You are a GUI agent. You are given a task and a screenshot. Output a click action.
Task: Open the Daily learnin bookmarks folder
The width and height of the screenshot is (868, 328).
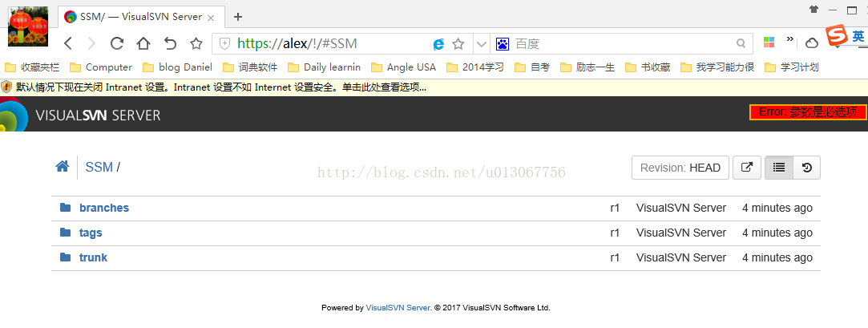click(x=325, y=67)
